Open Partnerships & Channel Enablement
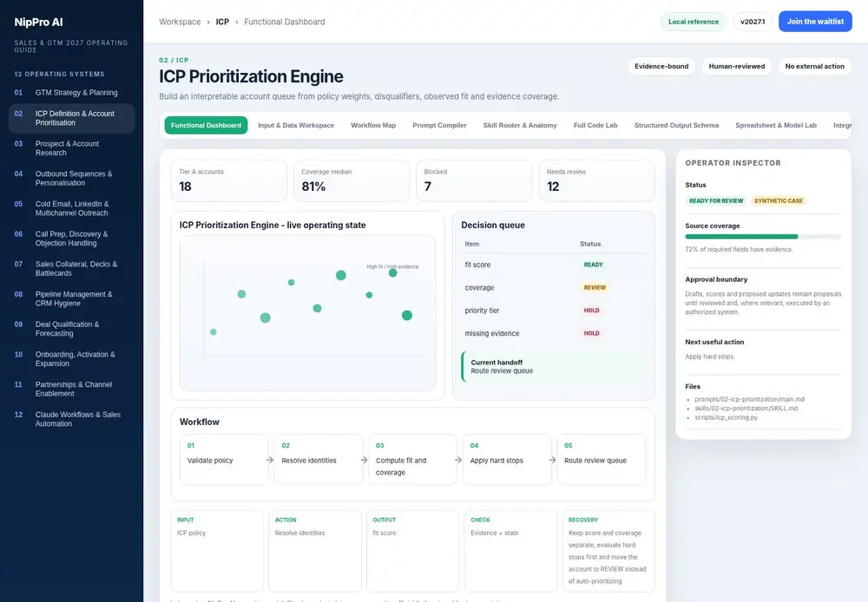868x602 pixels. pyautogui.click(x=71, y=389)
